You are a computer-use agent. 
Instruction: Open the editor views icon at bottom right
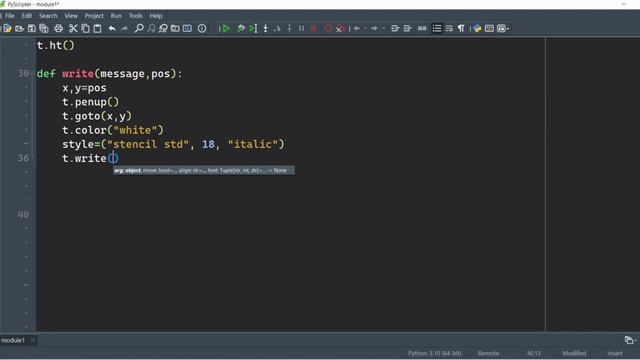(x=630, y=340)
